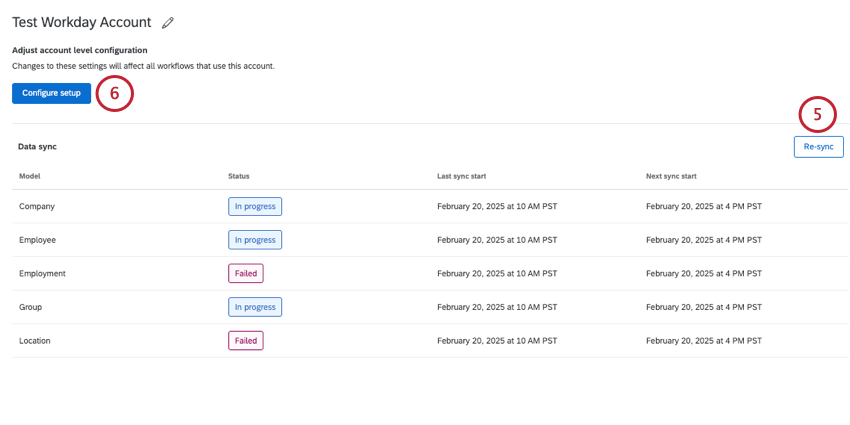Select the Location model row
Screen dimensions: 850x425
[35, 340]
